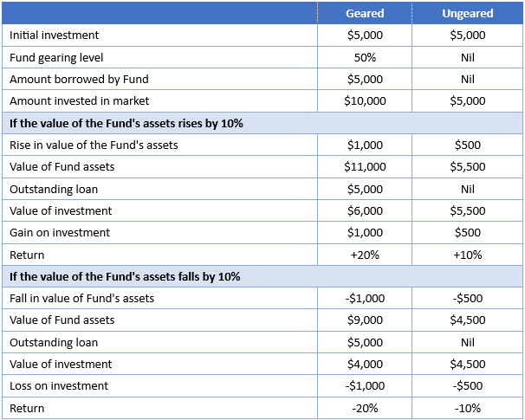525x420 pixels.
Task: Click the Geared -20% return cell
Action: coord(365,408)
